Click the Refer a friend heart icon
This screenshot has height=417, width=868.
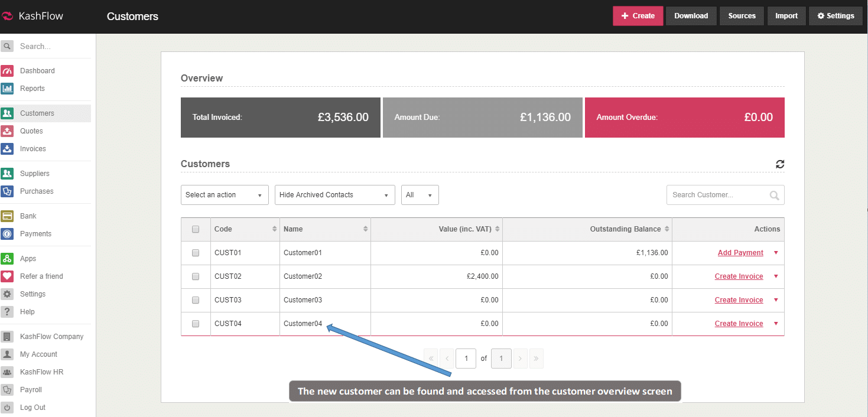(7, 276)
